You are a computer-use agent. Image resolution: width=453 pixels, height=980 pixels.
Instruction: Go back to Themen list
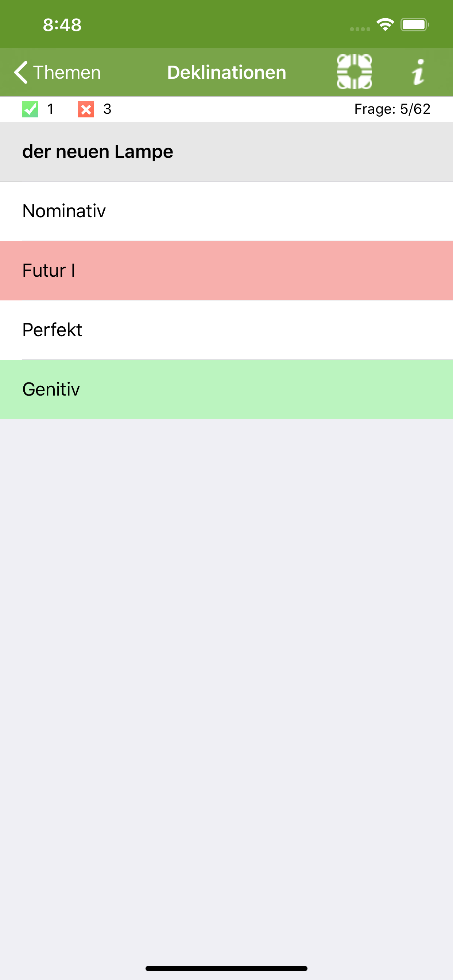click(x=67, y=72)
